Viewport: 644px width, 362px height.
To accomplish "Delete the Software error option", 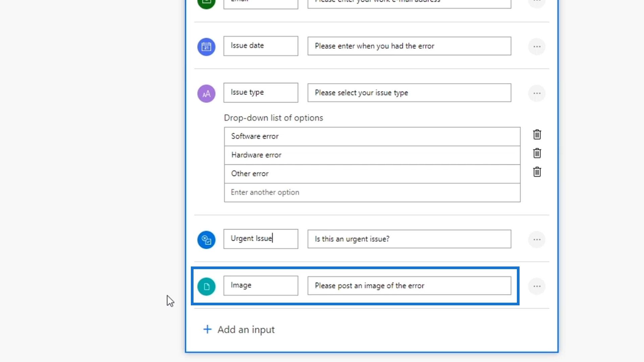I will pos(537,134).
